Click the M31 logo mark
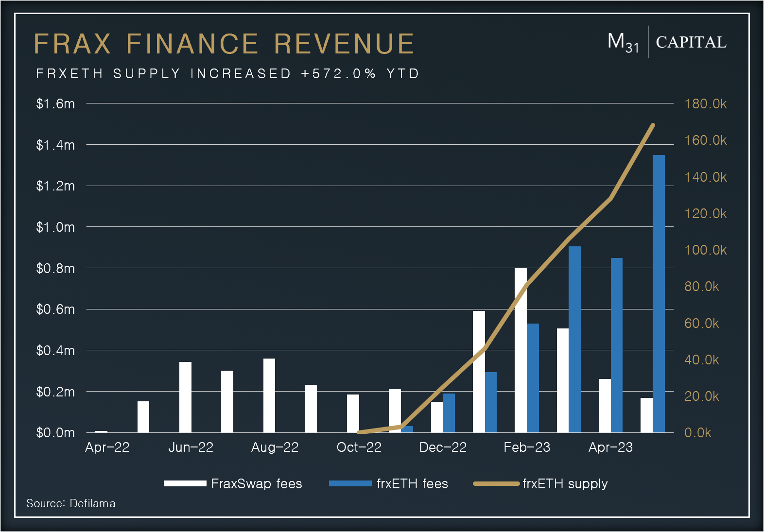The image size is (764, 532). pos(623,43)
